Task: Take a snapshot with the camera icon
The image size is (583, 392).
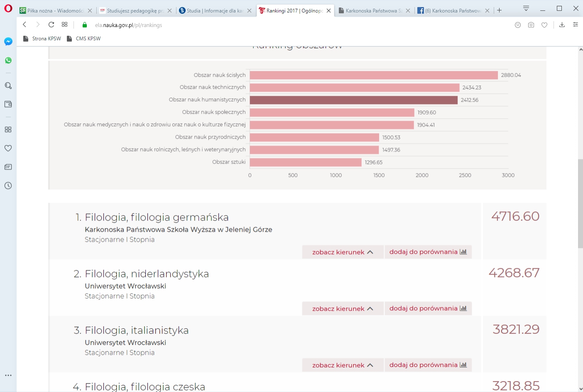Action: coord(531,25)
